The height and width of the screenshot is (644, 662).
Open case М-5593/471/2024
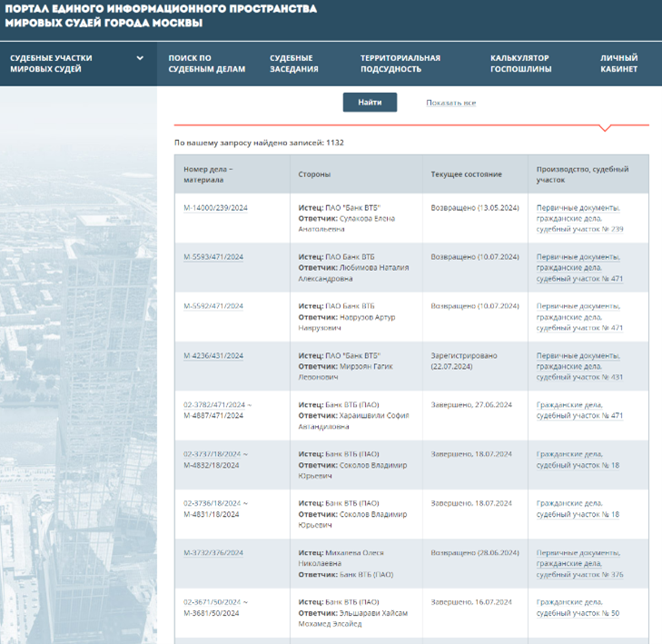[x=213, y=257]
